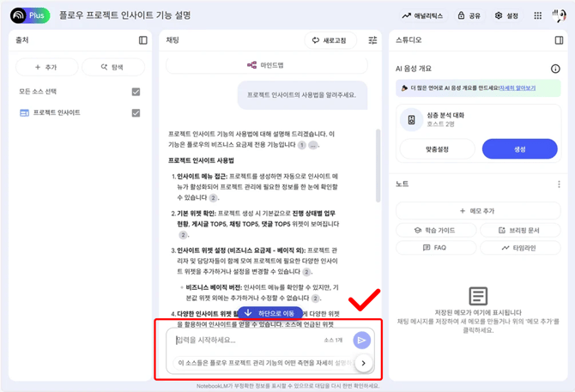Click the blue 생성 generate button
The image size is (575, 392).
click(x=519, y=148)
